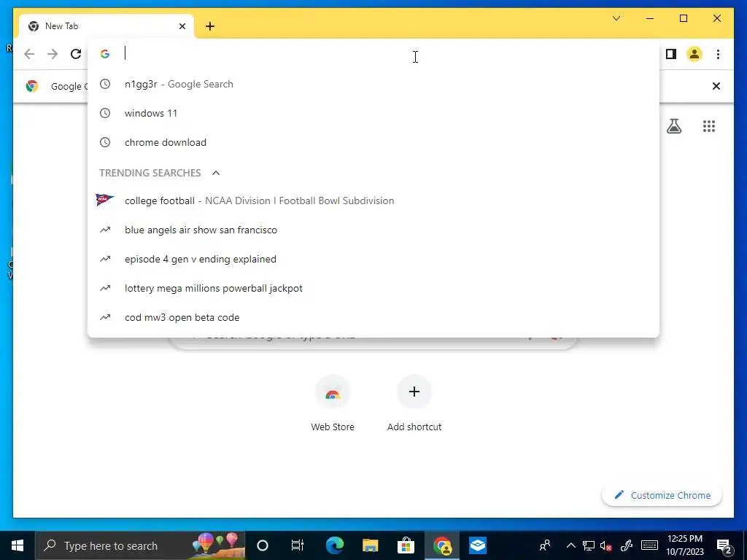
Task: Open Chrome side panel icon
Action: pyautogui.click(x=671, y=54)
